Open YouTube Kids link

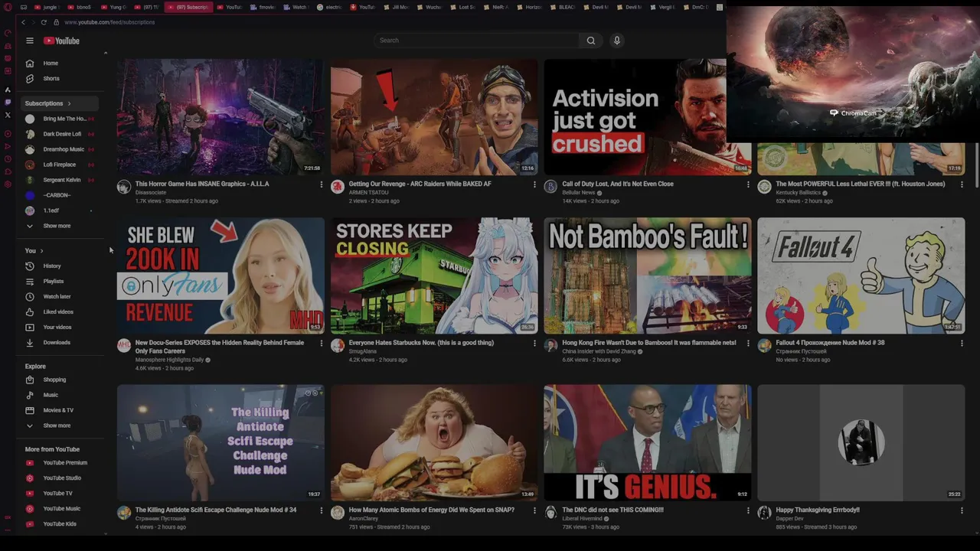click(x=61, y=524)
